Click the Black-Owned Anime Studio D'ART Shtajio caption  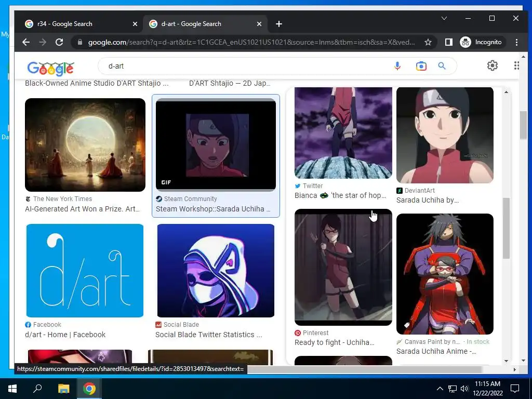click(97, 83)
